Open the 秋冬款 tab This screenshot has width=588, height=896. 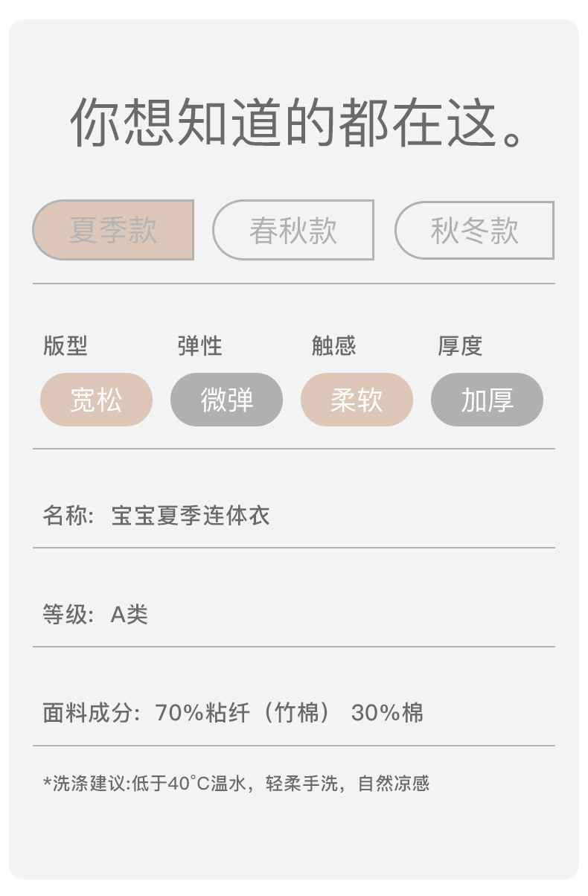pos(474,231)
